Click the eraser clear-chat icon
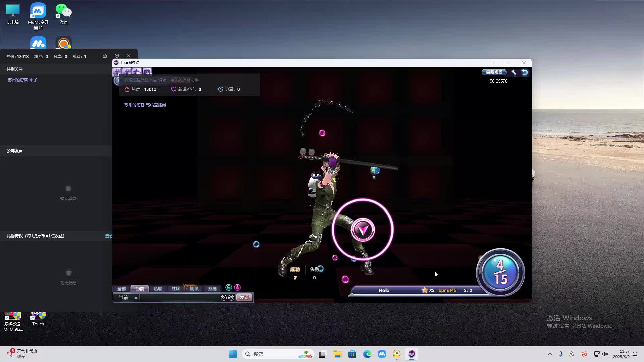 (x=224, y=298)
